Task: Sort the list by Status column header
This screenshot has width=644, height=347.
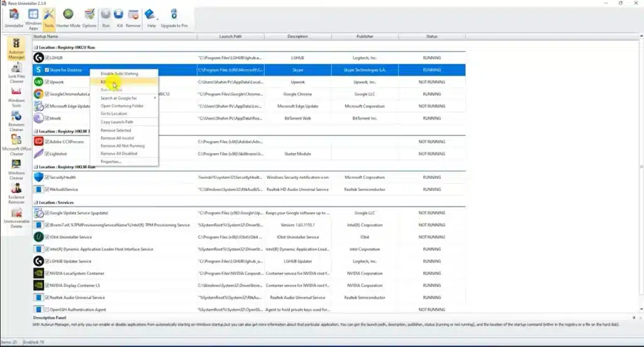Action: [x=431, y=37]
